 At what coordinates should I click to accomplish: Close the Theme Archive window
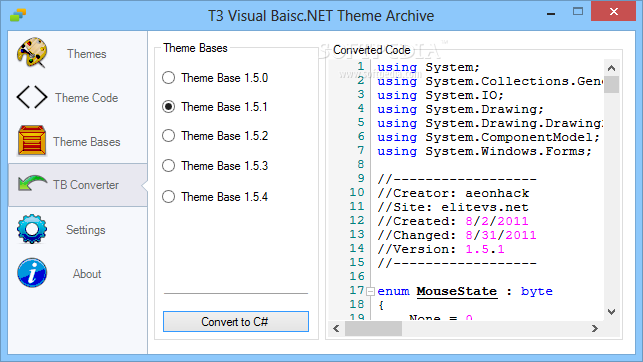613,11
